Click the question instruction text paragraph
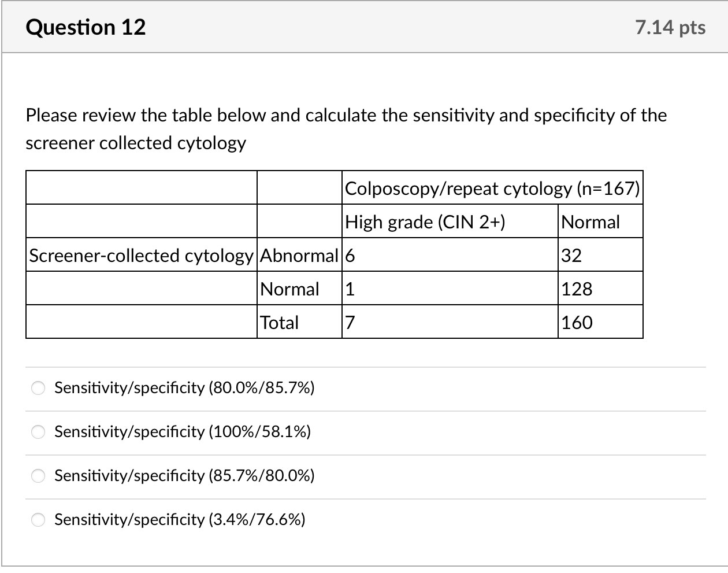Screen dimensions: 728x573 346,128
